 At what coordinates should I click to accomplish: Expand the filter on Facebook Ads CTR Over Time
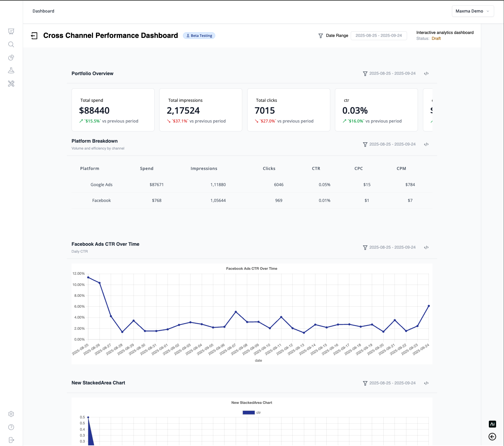coord(365,247)
